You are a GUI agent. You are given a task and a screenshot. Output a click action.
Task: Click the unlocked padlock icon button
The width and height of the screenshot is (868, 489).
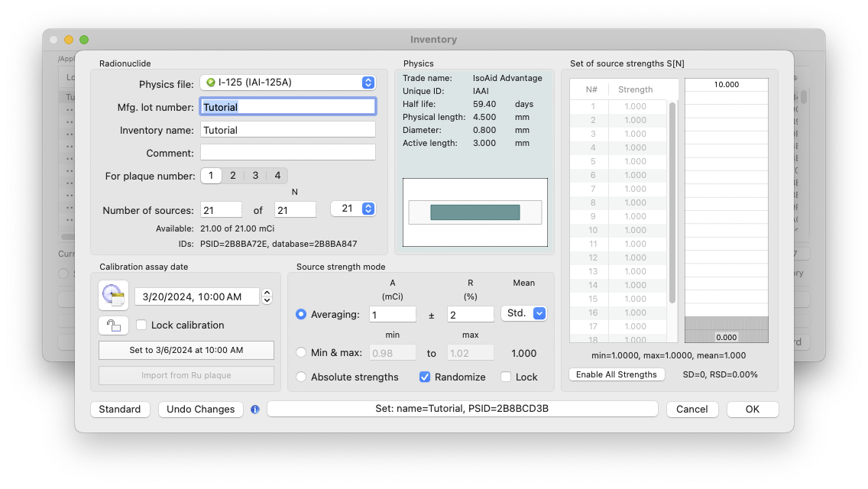coord(114,325)
